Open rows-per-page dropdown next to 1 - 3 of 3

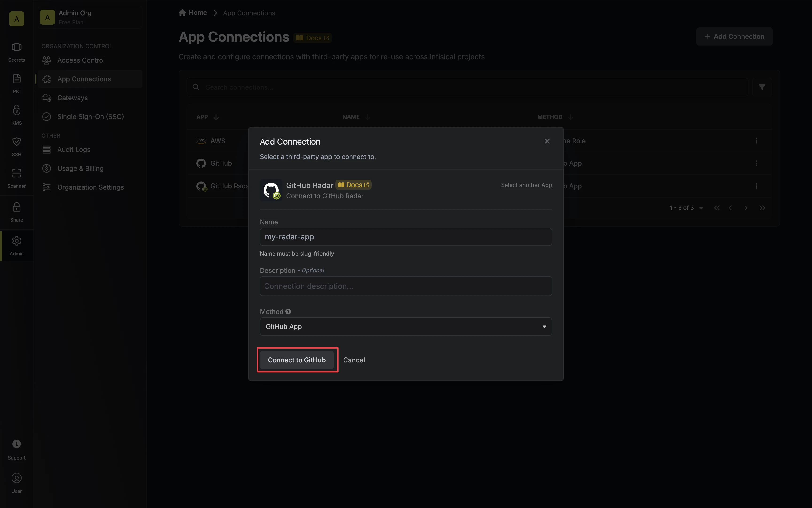701,208
